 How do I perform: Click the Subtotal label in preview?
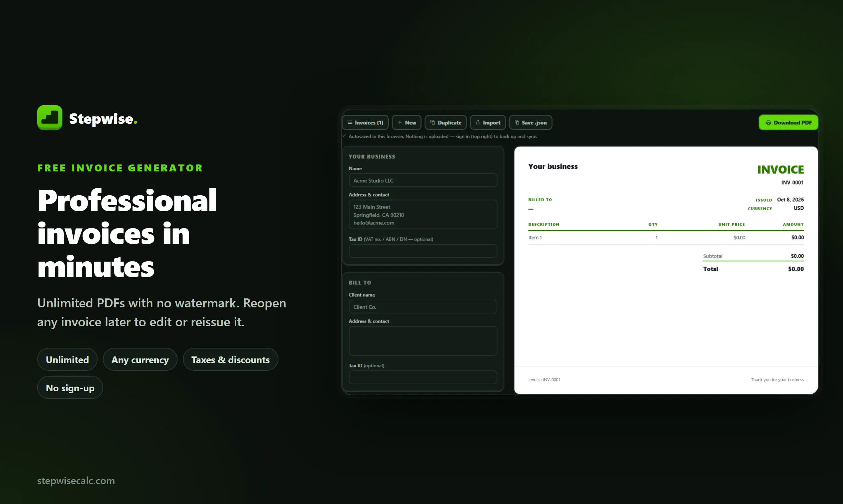pyautogui.click(x=713, y=256)
